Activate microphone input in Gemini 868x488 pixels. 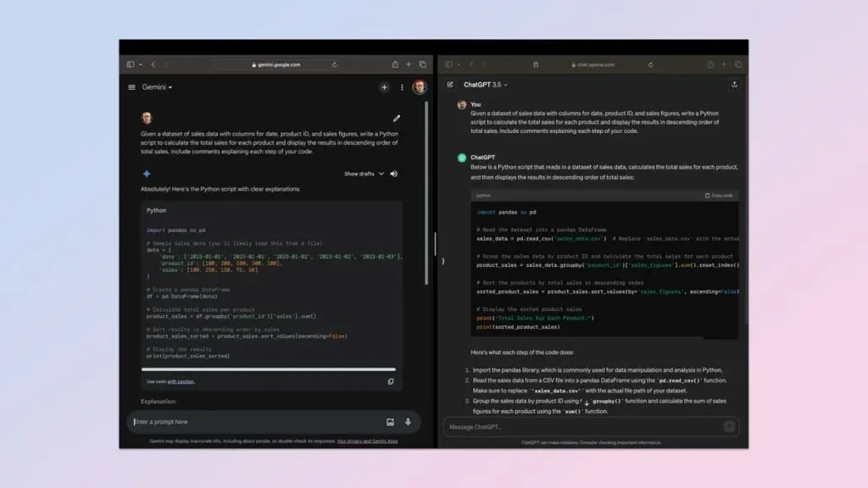tap(408, 422)
